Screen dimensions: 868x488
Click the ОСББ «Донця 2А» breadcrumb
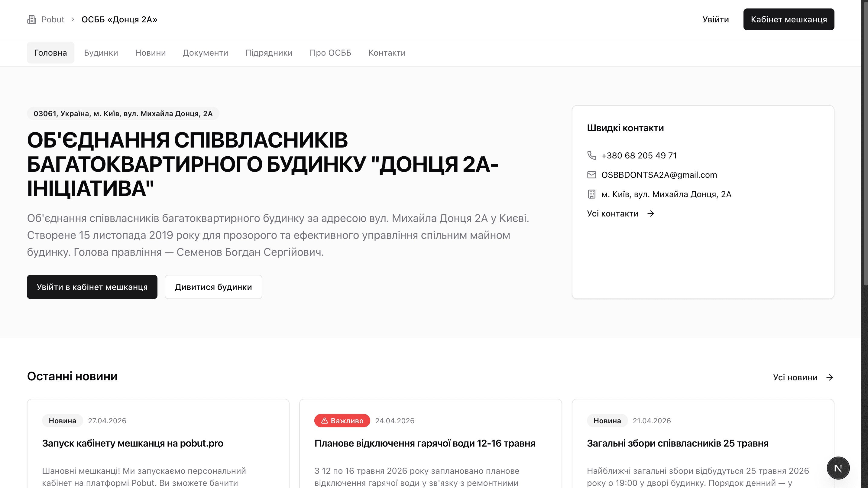pos(119,20)
